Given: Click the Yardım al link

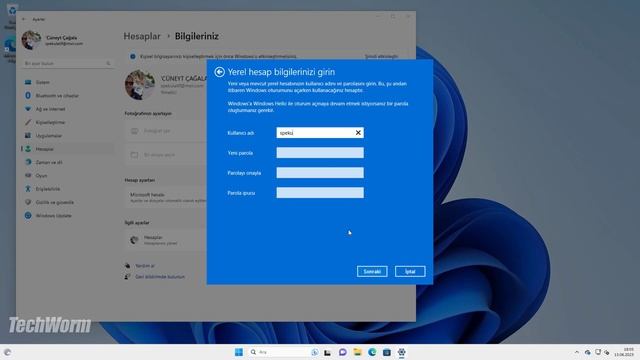Looking at the screenshot, I should pos(145,266).
